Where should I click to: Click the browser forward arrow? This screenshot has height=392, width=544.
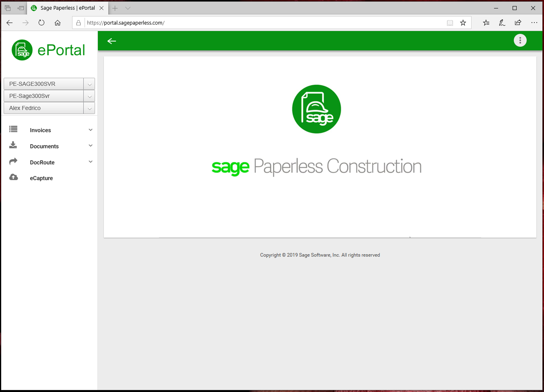25,23
